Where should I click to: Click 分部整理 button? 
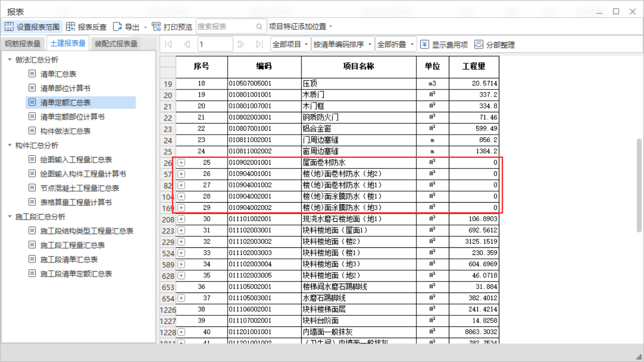[x=495, y=44]
